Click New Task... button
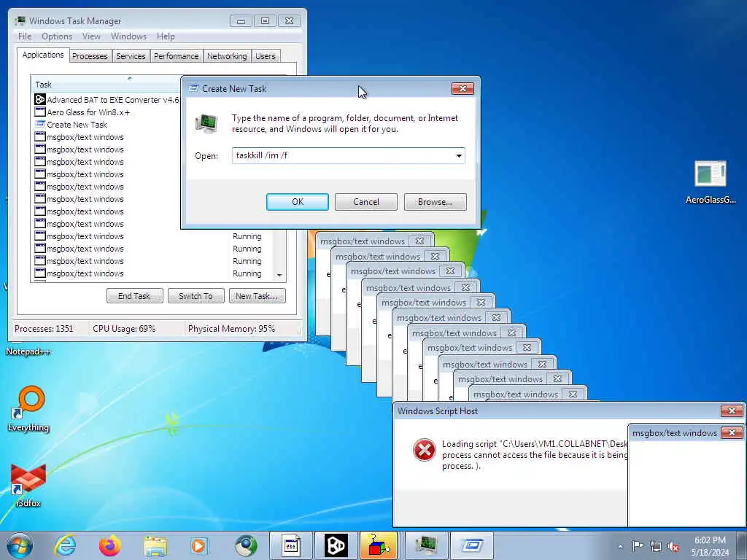 click(257, 296)
